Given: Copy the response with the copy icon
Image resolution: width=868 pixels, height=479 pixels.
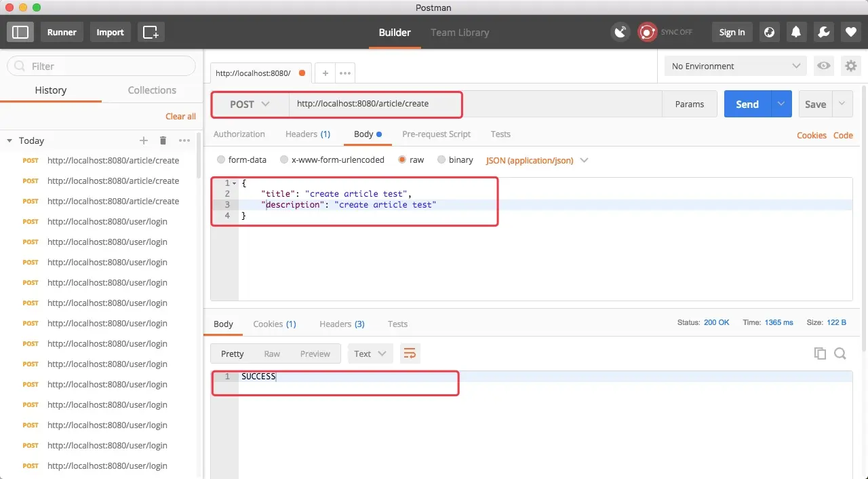Looking at the screenshot, I should [820, 353].
